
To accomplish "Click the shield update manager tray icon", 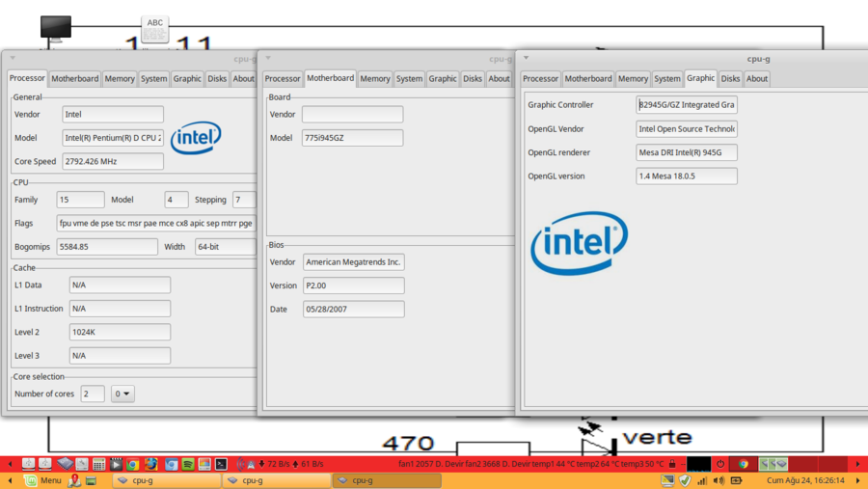I will point(685,480).
